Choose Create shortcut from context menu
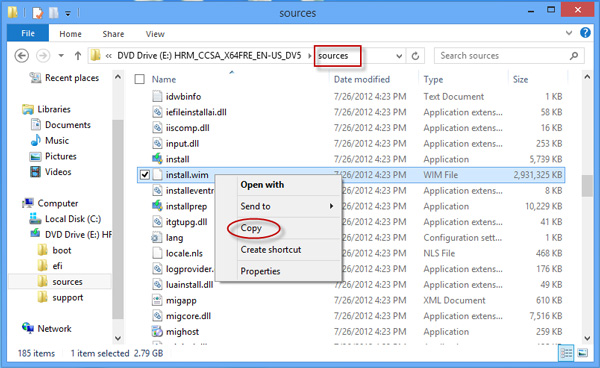This screenshot has width=600, height=368. pyautogui.click(x=271, y=250)
